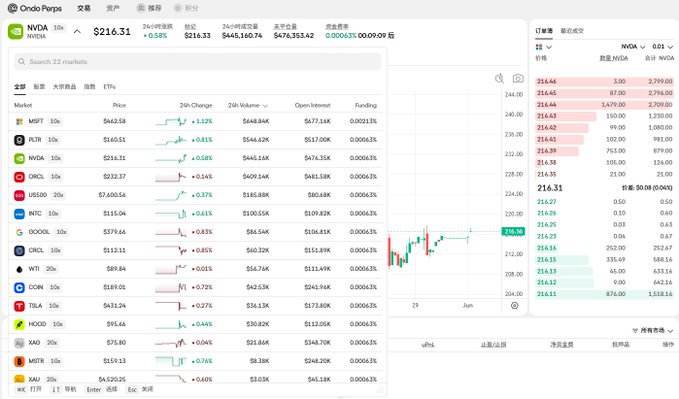This screenshot has width=679, height=399.
Task: Switch to the 订单簿 tab
Action: click(x=544, y=31)
